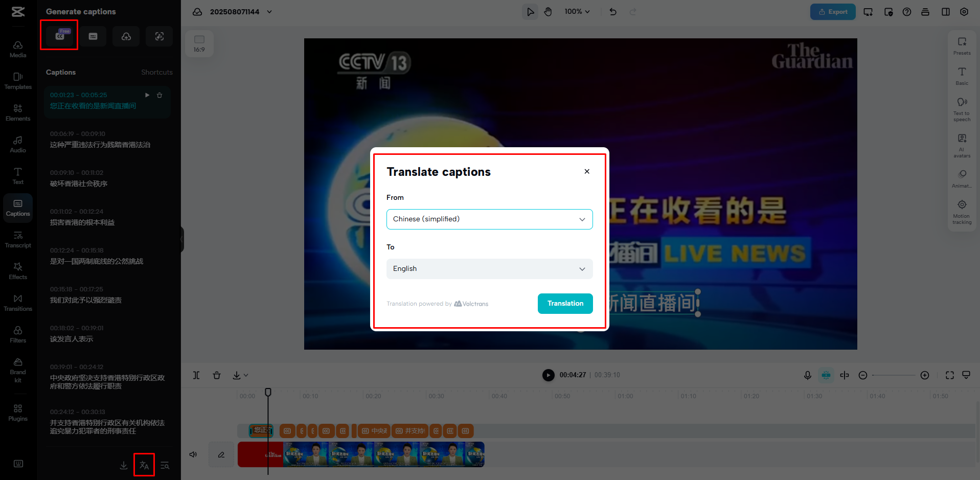Open the upload caption file option
This screenshot has width=980, height=480.
coord(126,36)
